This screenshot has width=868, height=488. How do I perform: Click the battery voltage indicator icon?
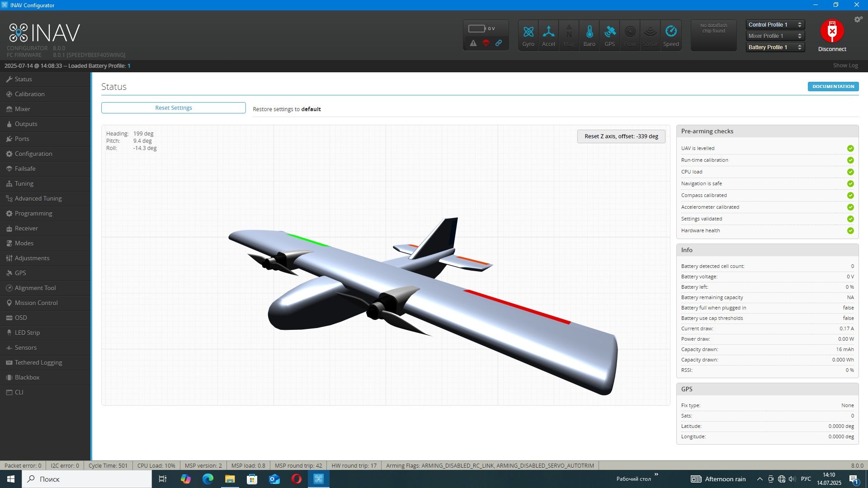[476, 28]
